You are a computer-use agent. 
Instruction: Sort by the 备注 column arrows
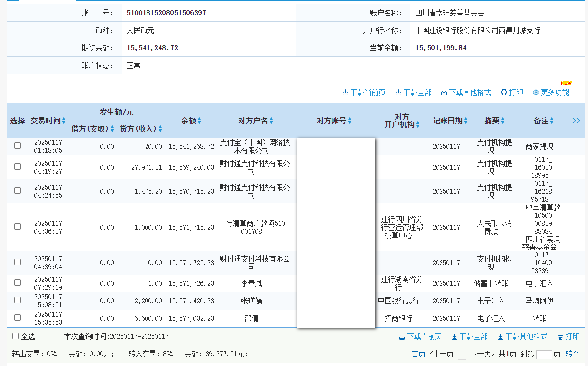click(552, 121)
